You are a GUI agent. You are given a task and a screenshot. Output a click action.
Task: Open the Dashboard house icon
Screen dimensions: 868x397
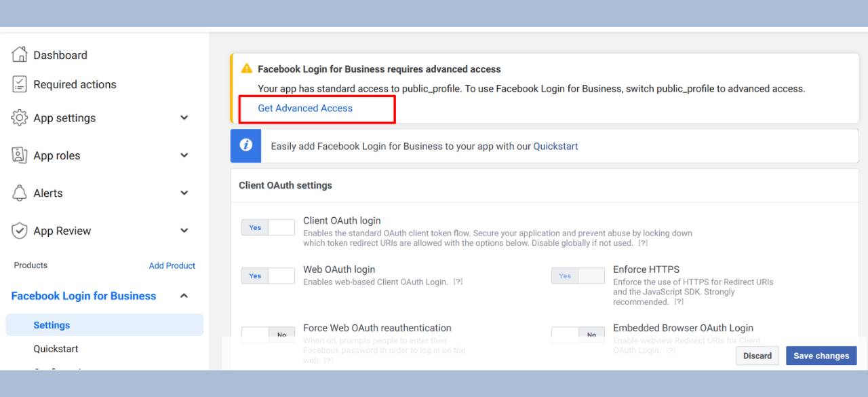pos(20,54)
